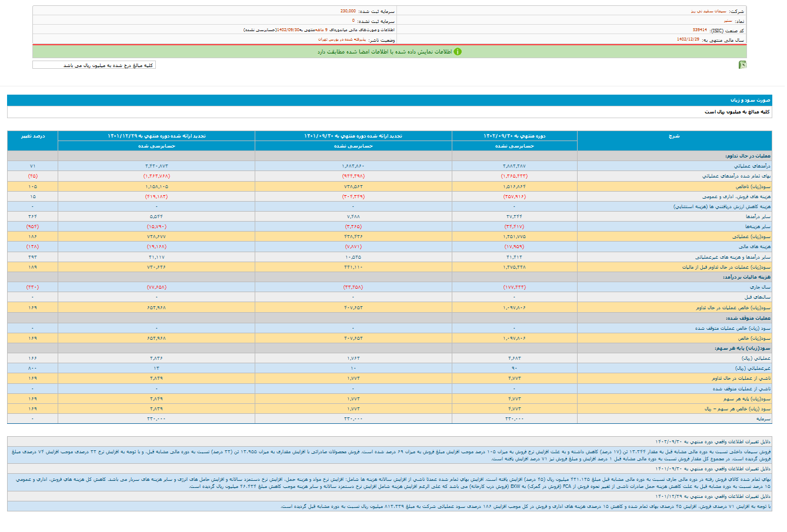Viewport: 787px width, 532px height.
Task: Click the درصد تغییر column header
Action: [x=32, y=136]
